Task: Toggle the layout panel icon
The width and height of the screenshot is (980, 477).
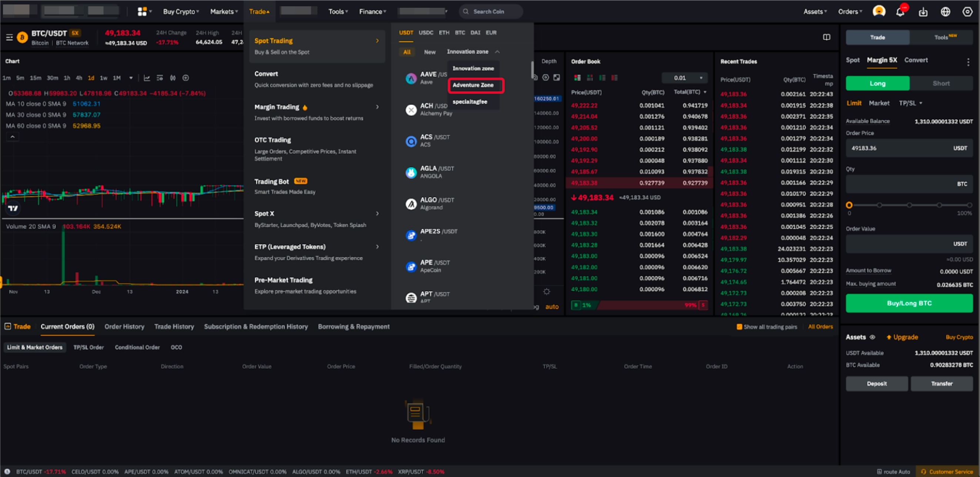Action: [x=826, y=37]
